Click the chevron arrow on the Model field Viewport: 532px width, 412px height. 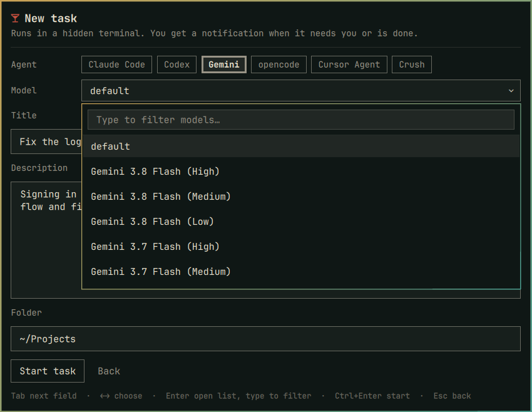511,91
